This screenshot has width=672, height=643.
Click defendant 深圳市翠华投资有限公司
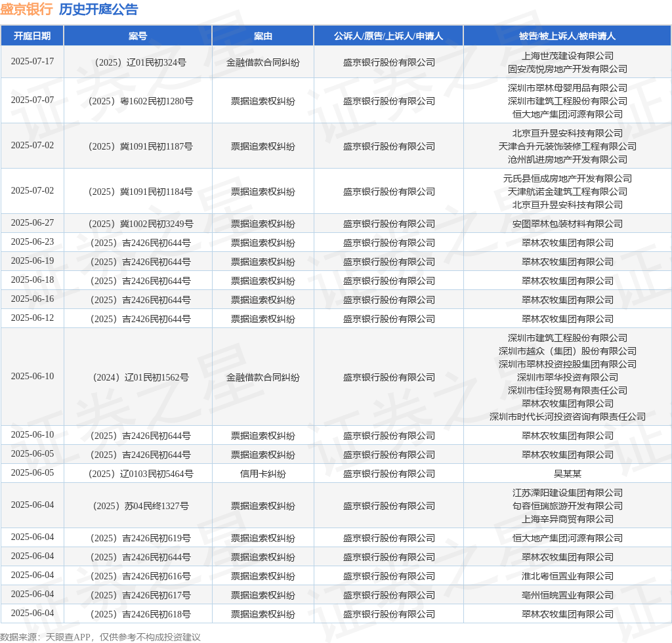[x=568, y=377]
